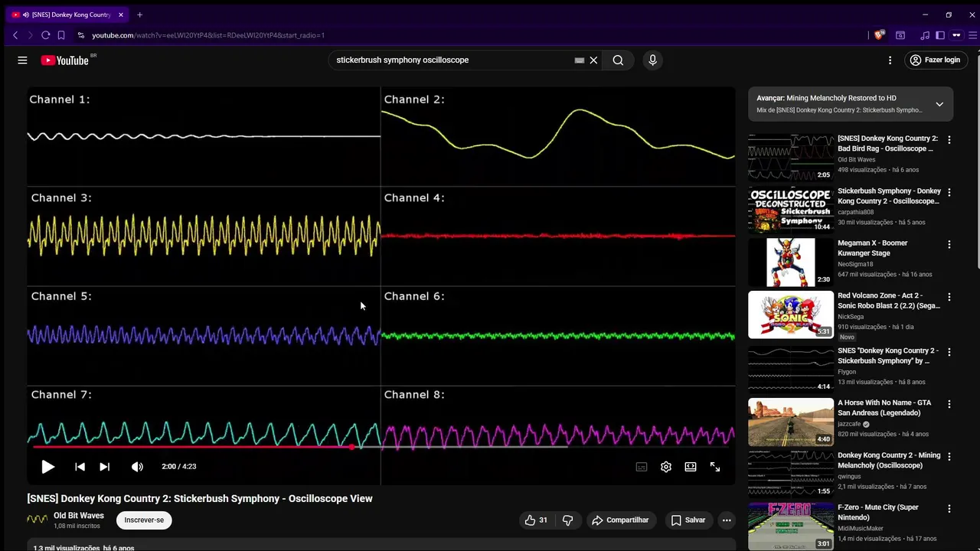Switch to theater mode

point(691,467)
